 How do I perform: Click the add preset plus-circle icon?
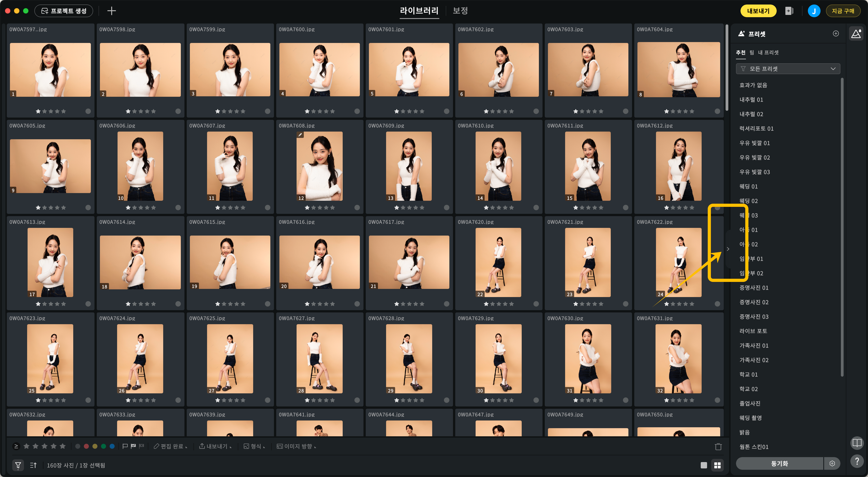(x=836, y=33)
